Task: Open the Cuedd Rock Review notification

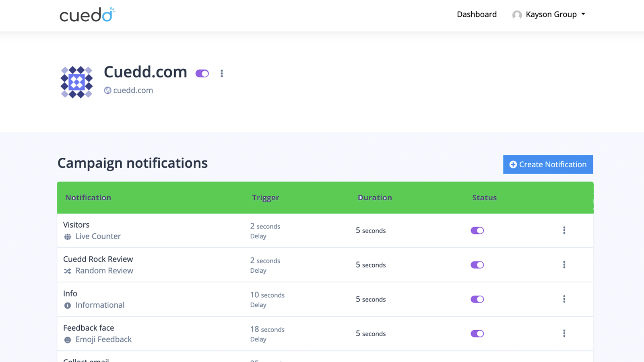Action: pyautogui.click(x=98, y=259)
